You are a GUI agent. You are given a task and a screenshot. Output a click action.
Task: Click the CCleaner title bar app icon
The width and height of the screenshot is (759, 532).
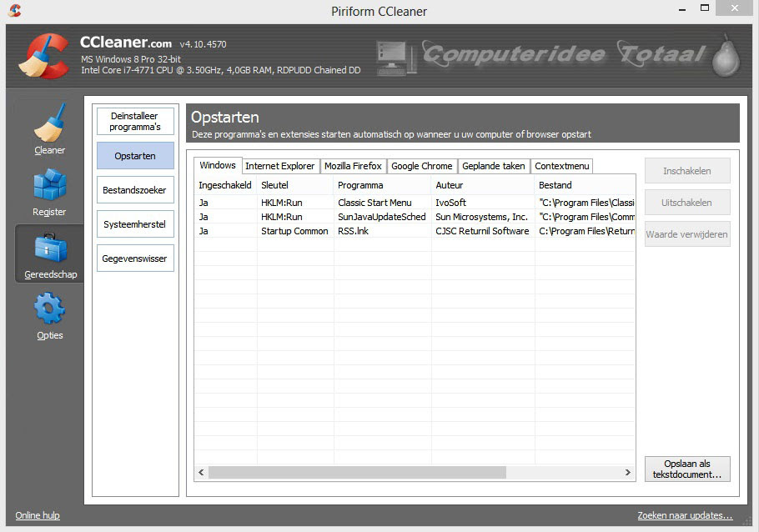[x=15, y=10]
